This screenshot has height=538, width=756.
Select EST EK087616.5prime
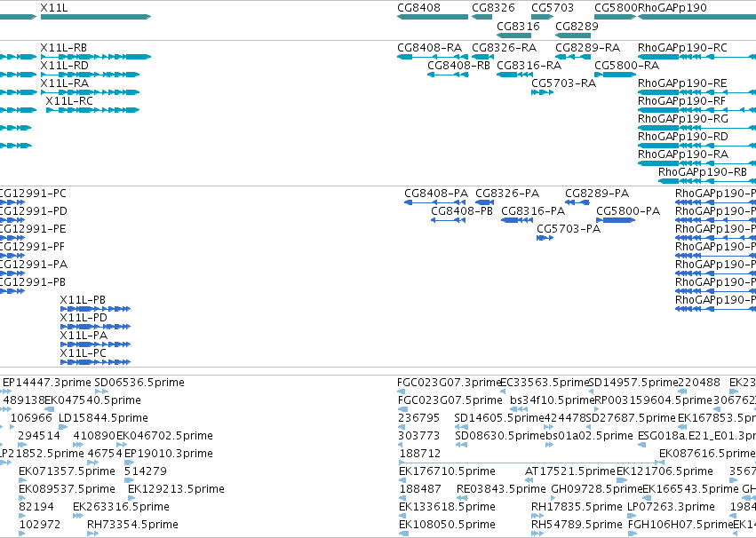707,454
